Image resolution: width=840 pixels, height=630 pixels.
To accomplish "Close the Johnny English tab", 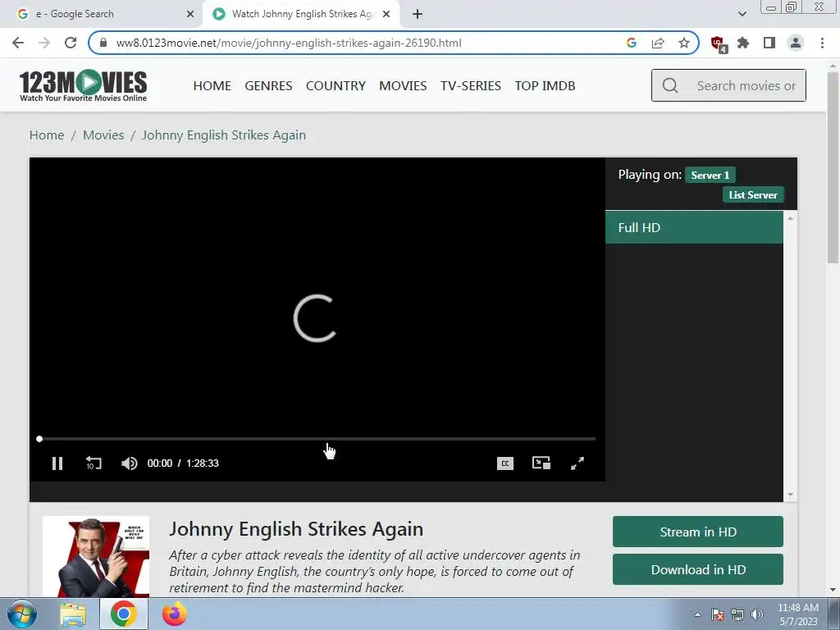I will point(386,14).
